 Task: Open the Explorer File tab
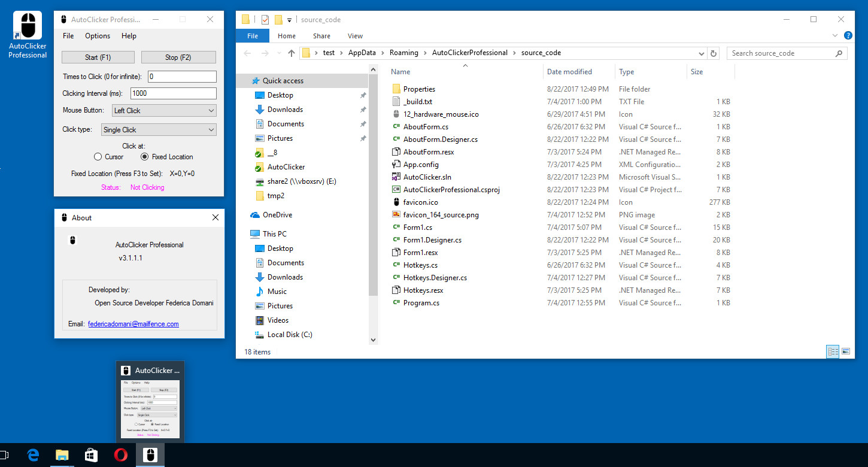[x=253, y=36]
